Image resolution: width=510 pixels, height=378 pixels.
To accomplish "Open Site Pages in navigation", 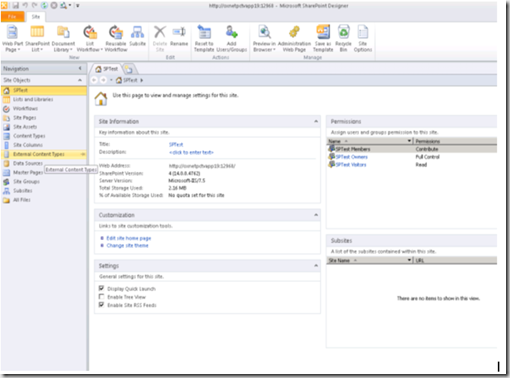I will (44, 118).
